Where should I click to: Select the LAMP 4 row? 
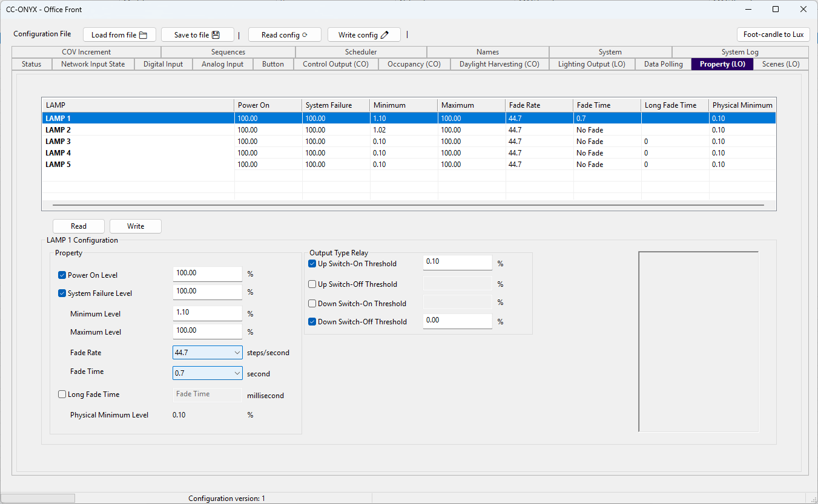coord(409,153)
